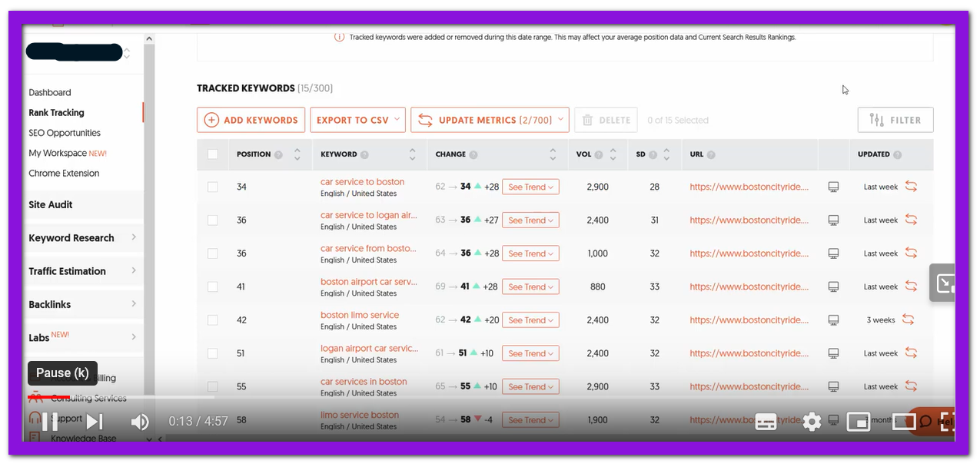Open keyword link limo service boston
The width and height of the screenshot is (980, 467).
coord(360,415)
